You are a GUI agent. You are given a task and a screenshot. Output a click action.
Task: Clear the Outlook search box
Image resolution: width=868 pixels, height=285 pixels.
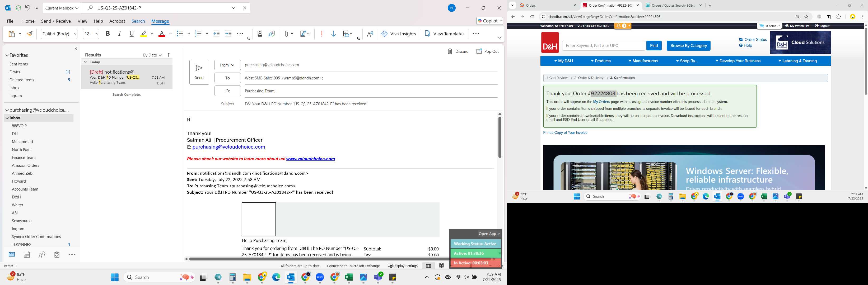[245, 8]
